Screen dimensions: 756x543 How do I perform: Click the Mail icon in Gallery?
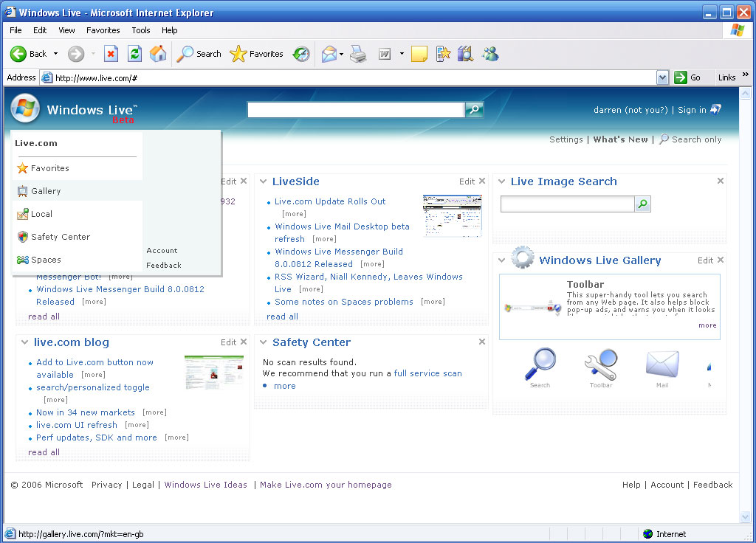coord(661,367)
